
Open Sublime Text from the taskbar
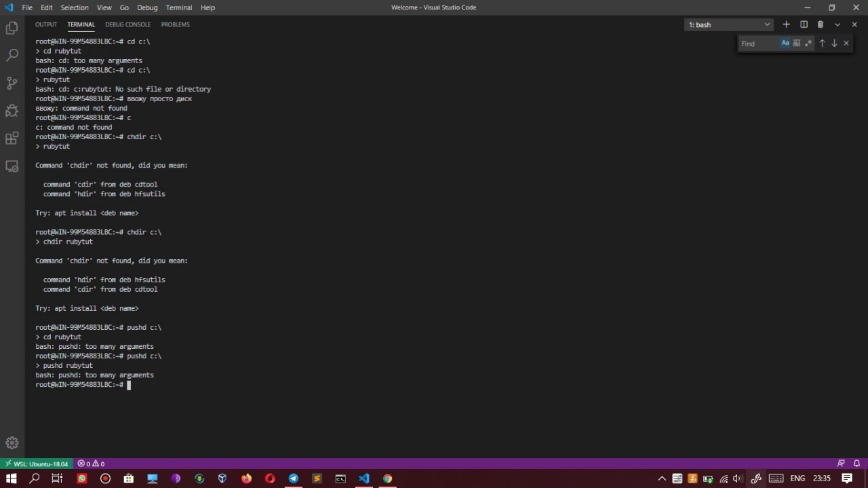pos(317,478)
